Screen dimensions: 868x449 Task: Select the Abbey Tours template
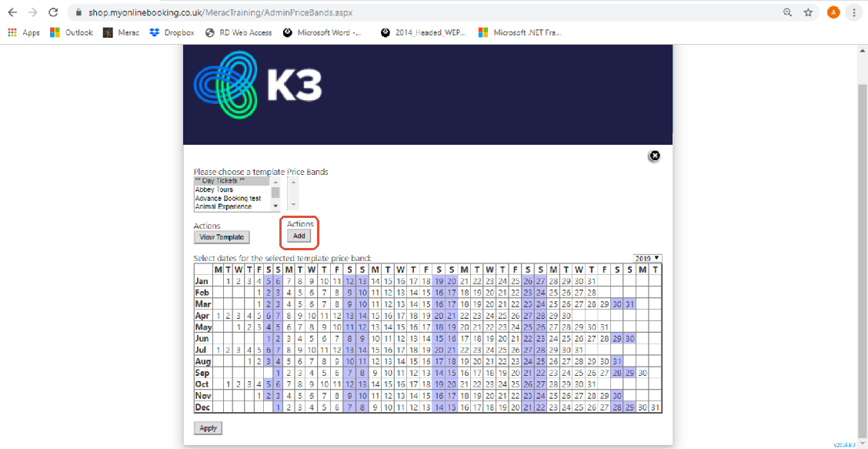[232, 189]
